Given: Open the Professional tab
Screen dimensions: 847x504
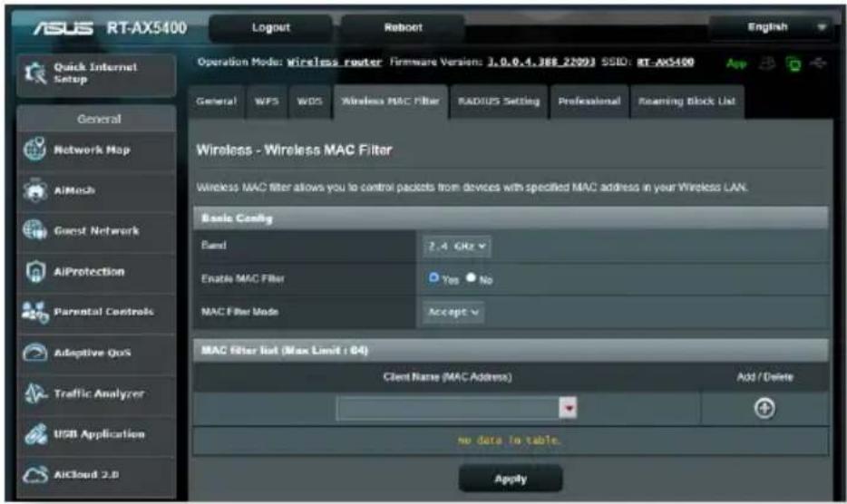Looking at the screenshot, I should tap(589, 102).
